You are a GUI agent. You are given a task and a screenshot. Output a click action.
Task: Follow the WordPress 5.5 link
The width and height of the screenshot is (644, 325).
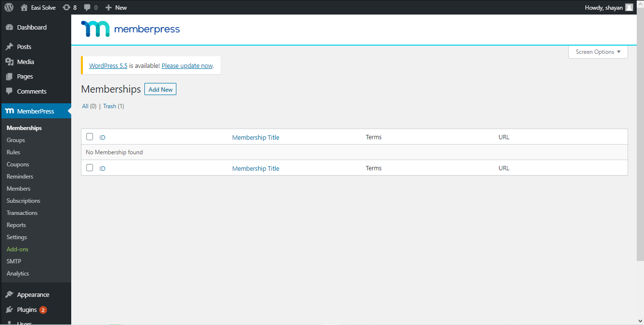tap(108, 65)
